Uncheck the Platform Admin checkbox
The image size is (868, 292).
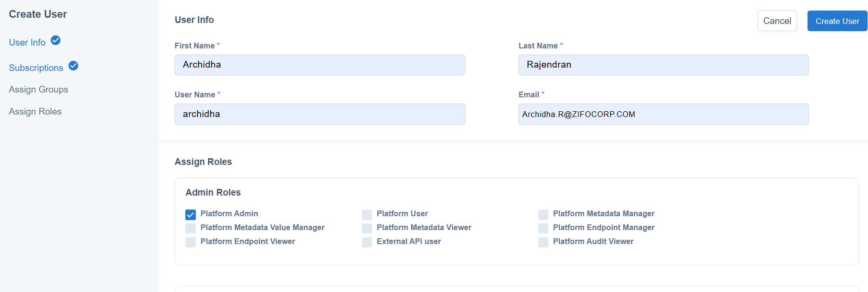point(191,214)
